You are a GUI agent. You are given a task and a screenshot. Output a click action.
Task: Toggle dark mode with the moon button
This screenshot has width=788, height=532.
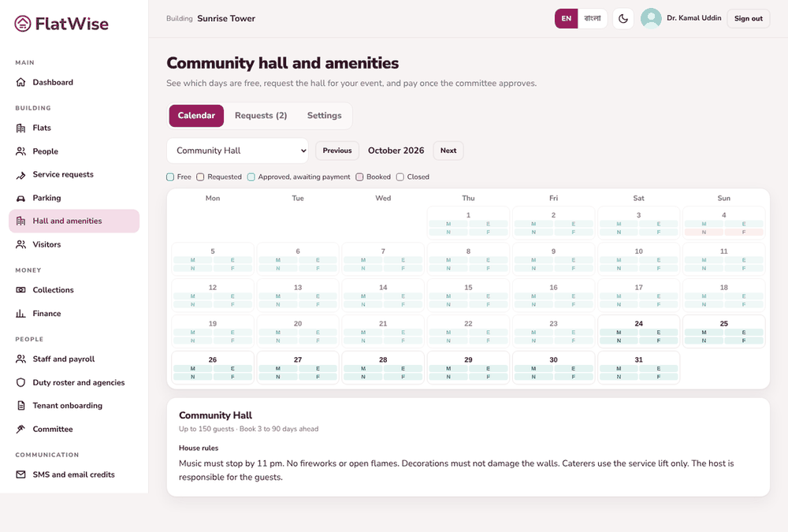[x=623, y=19]
